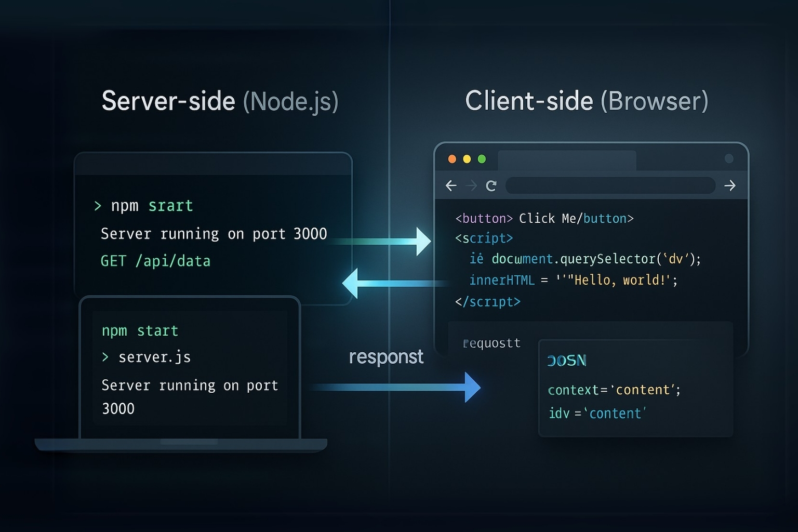This screenshot has height=532, width=798.
Task: Click the 'responst' label
Action: pos(386,357)
